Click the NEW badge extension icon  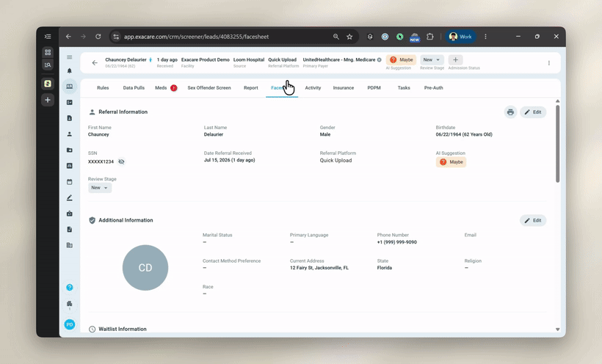pyautogui.click(x=415, y=37)
